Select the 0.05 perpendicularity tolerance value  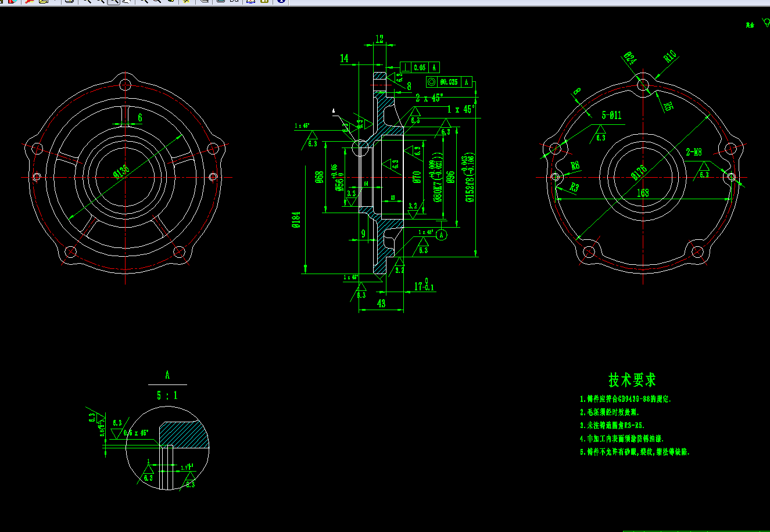[x=420, y=67]
